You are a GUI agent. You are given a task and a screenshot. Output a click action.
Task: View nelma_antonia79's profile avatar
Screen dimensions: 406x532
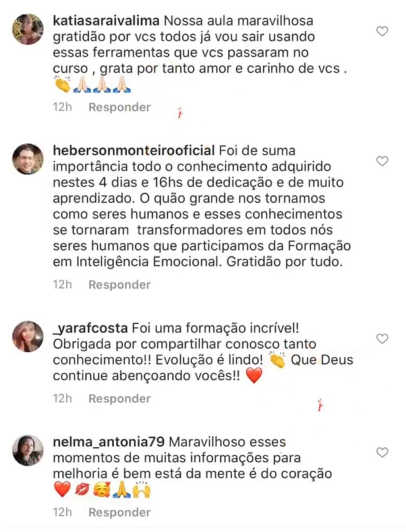(x=28, y=450)
